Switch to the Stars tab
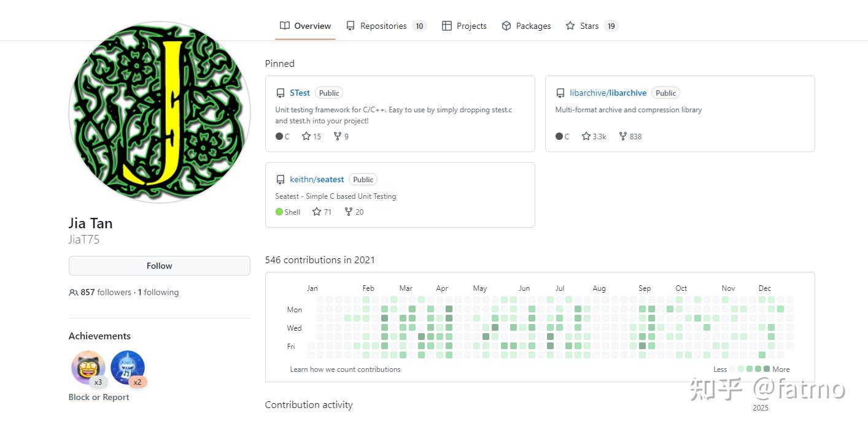This screenshot has width=868, height=424. (591, 26)
